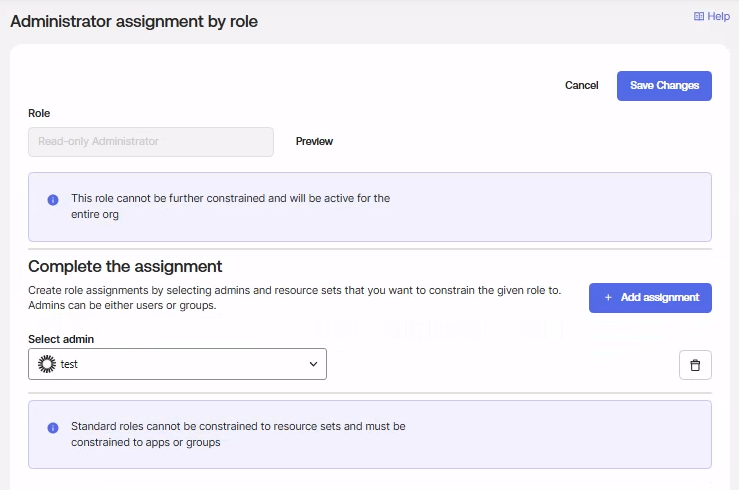
Task: Delete the test admin assignment with trash icon
Action: pos(695,365)
